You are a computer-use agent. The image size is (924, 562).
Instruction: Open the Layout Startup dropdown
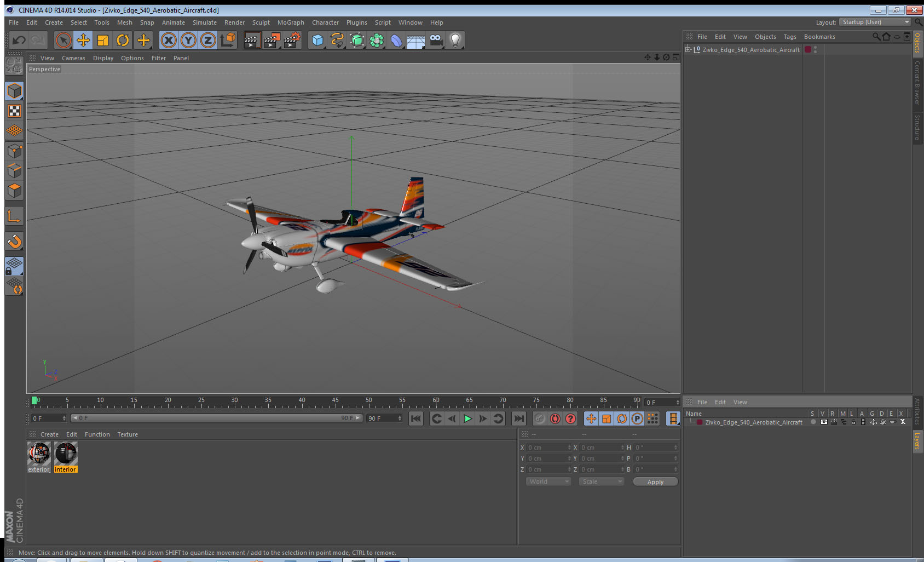point(875,22)
